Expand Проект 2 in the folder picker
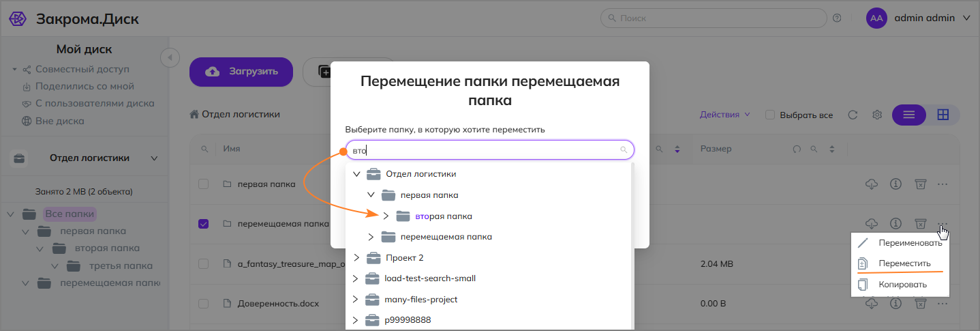Viewport: 980px width, 331px height. 356,258
